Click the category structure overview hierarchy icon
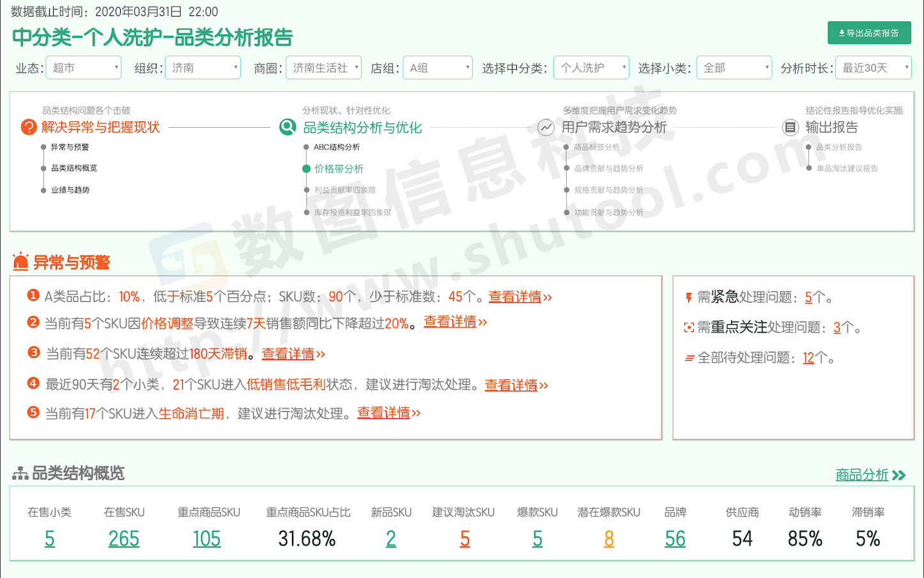 (20, 474)
